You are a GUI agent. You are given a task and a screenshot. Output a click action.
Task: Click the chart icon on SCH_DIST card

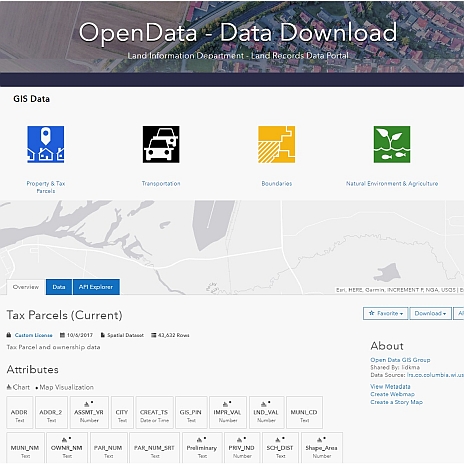(x=278, y=440)
